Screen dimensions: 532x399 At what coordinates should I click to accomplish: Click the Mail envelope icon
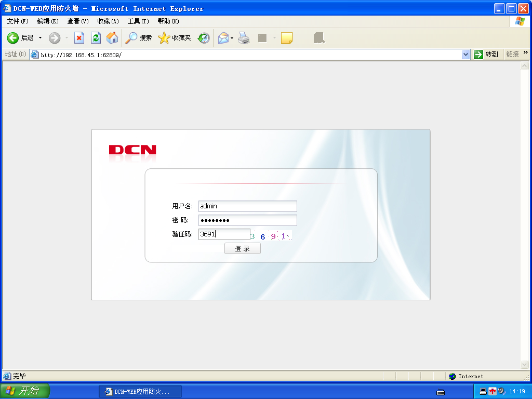click(x=223, y=37)
